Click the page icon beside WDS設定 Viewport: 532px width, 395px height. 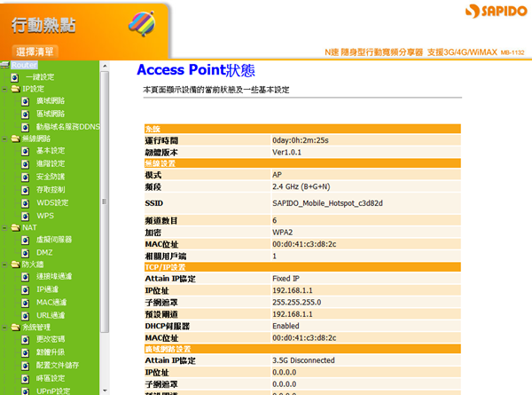point(25,203)
